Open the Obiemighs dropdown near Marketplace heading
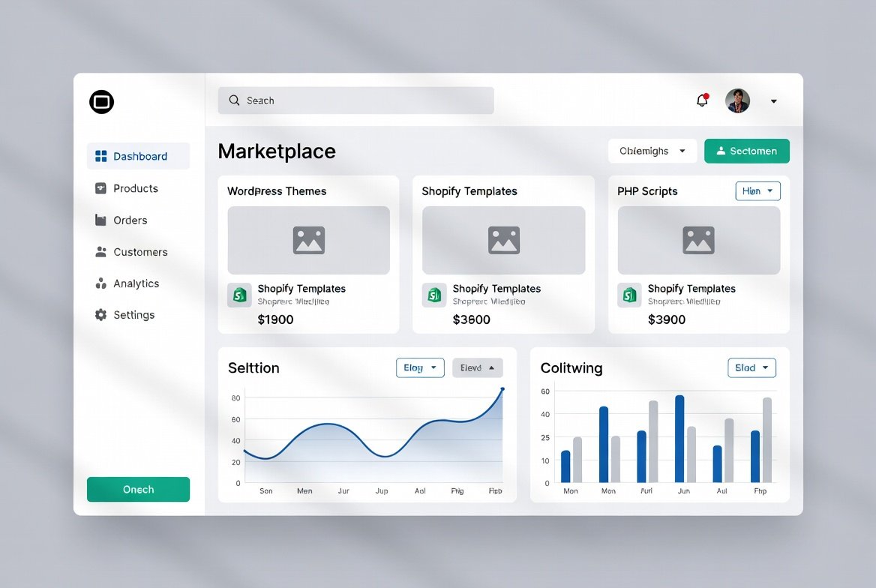This screenshot has height=588, width=876. tap(651, 151)
